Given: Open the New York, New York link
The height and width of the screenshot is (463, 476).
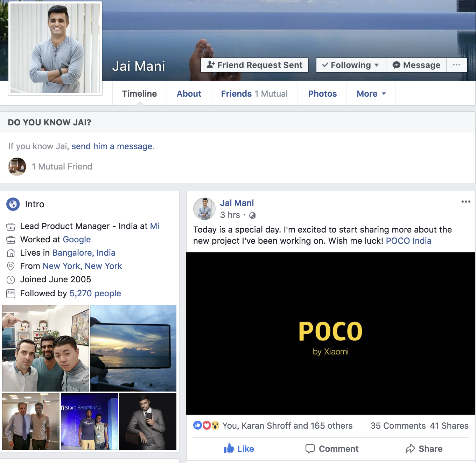Looking at the screenshot, I should (82, 266).
